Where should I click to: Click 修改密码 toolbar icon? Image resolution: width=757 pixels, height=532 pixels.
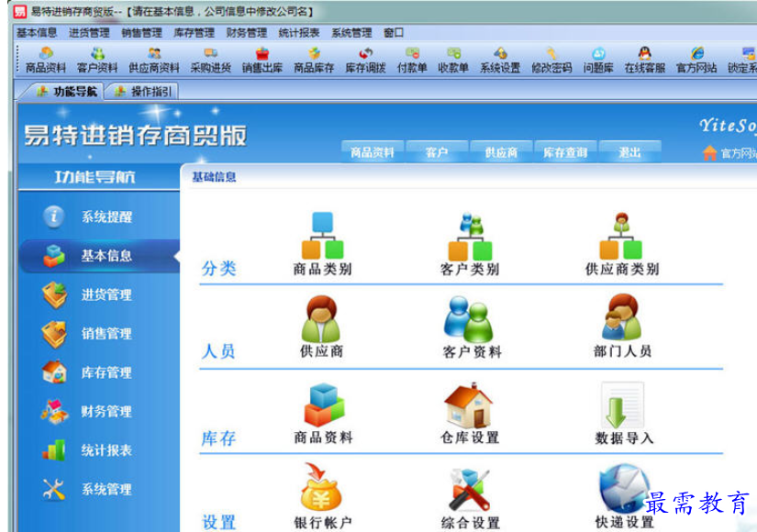click(x=551, y=60)
